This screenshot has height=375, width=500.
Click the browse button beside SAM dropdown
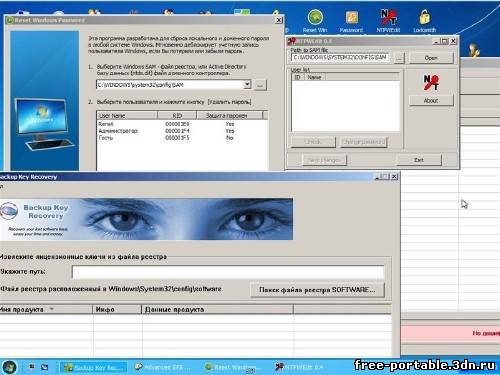[x=260, y=85]
